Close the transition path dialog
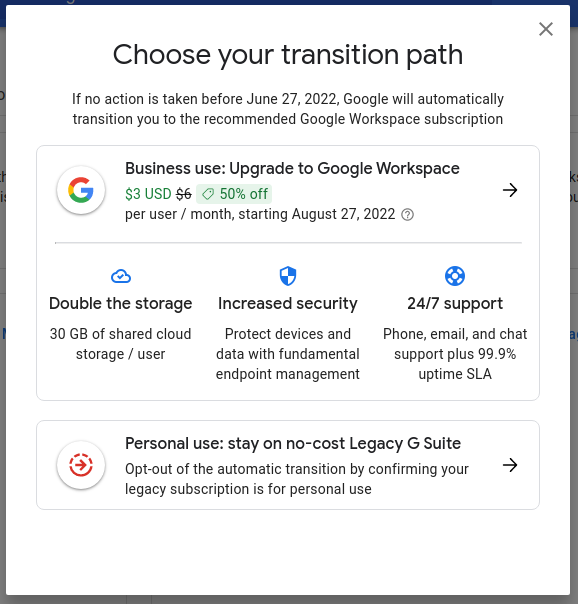Screen dimensions: 578x604 [x=546, y=29]
